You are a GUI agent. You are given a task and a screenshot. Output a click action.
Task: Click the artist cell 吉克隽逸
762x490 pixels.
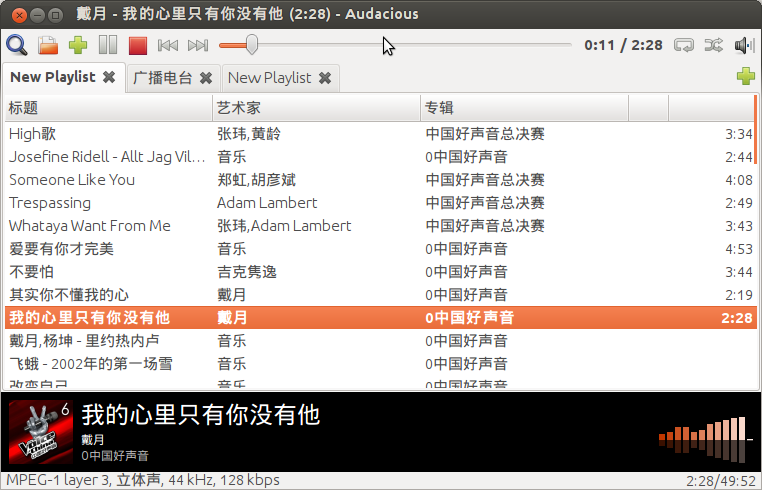tap(247, 272)
